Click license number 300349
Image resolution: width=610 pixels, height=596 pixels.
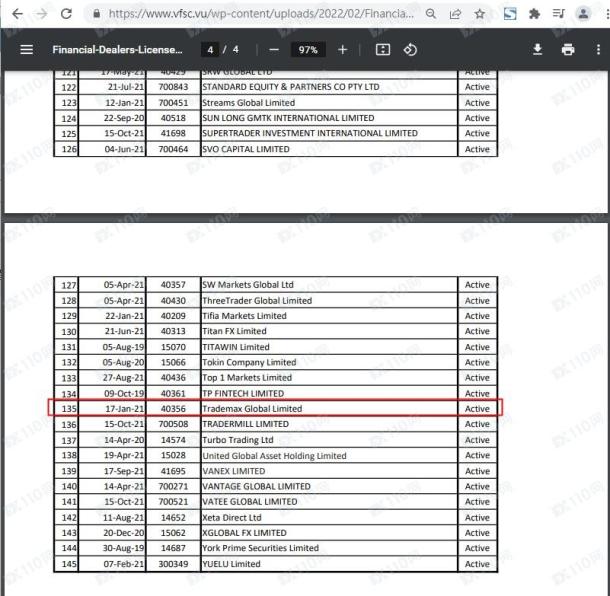(173, 564)
